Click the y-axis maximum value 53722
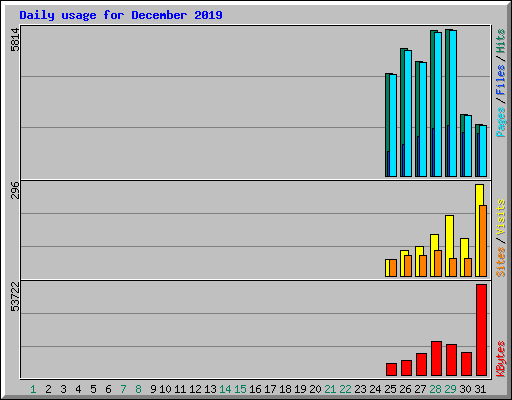The image size is (512, 400). point(15,296)
